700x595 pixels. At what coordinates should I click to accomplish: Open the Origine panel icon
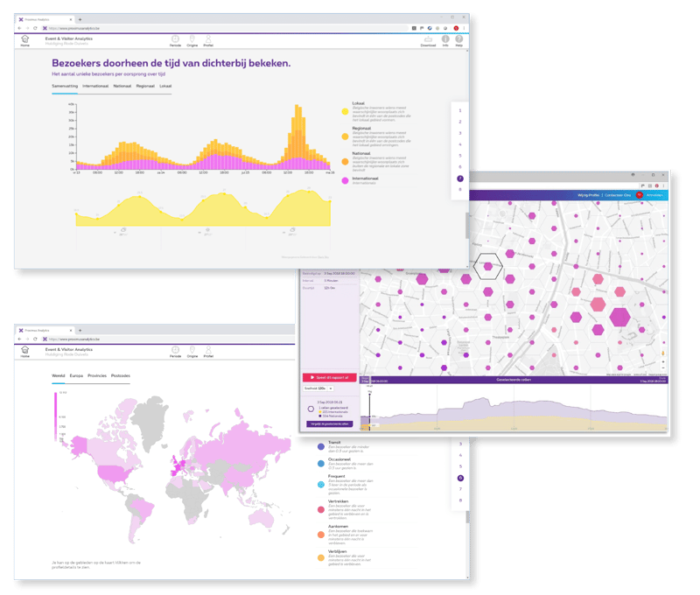192,38
